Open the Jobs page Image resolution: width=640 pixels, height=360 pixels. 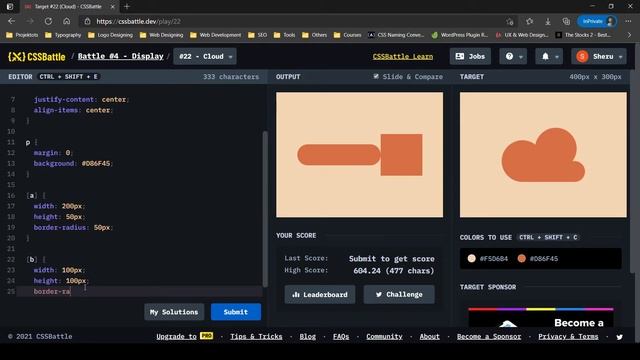pyautogui.click(x=470, y=56)
